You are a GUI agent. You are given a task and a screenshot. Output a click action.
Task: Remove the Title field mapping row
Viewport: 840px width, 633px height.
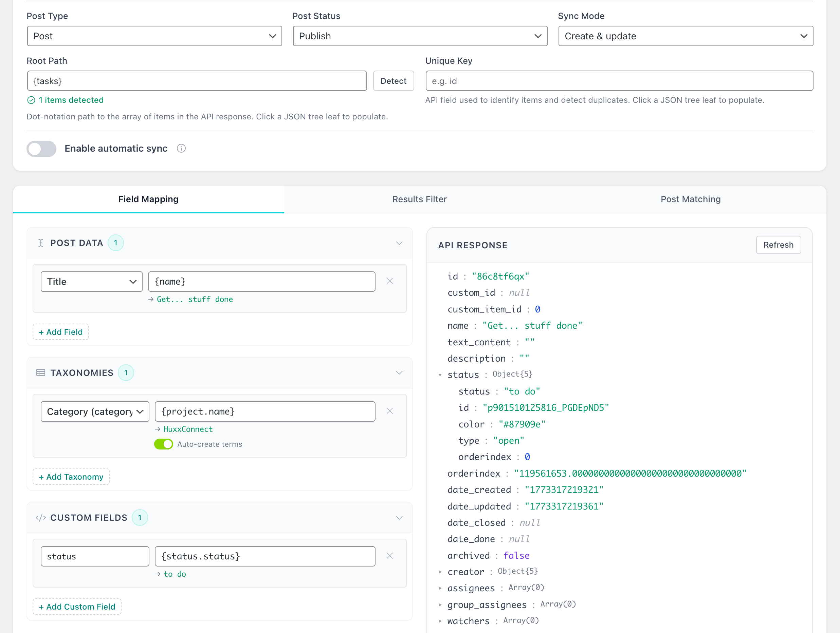click(x=390, y=281)
